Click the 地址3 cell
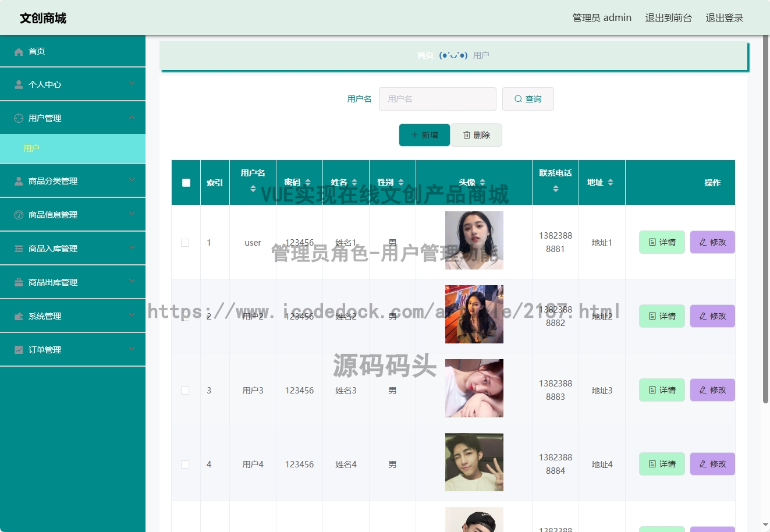The height and width of the screenshot is (532, 770). pos(602,391)
